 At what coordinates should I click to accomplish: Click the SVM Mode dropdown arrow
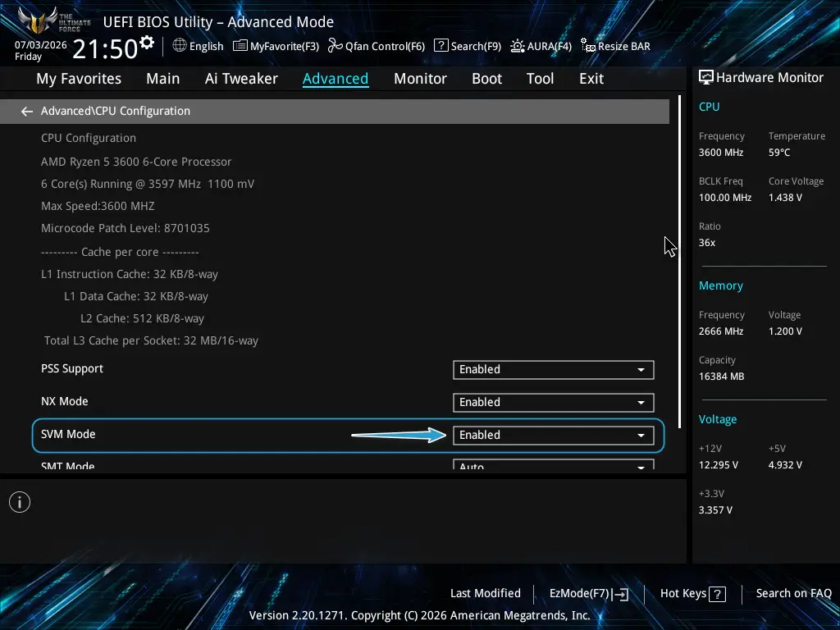point(641,436)
